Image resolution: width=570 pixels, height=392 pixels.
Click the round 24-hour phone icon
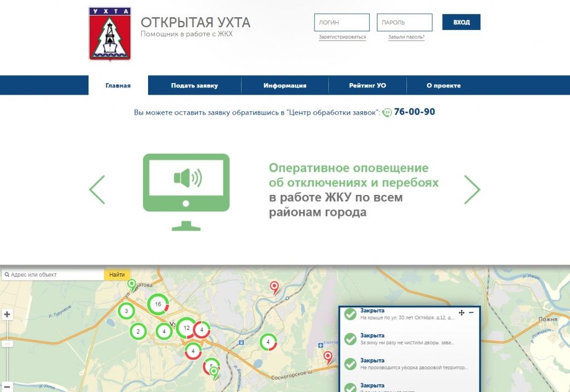click(387, 112)
